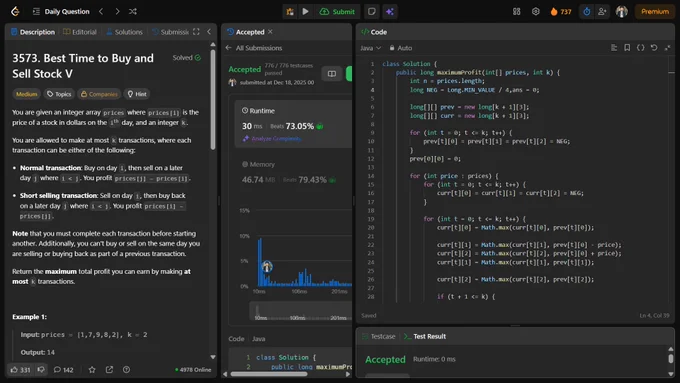The width and height of the screenshot is (680, 383).
Task: Click the Medium difficulty tag
Action: coord(26,94)
